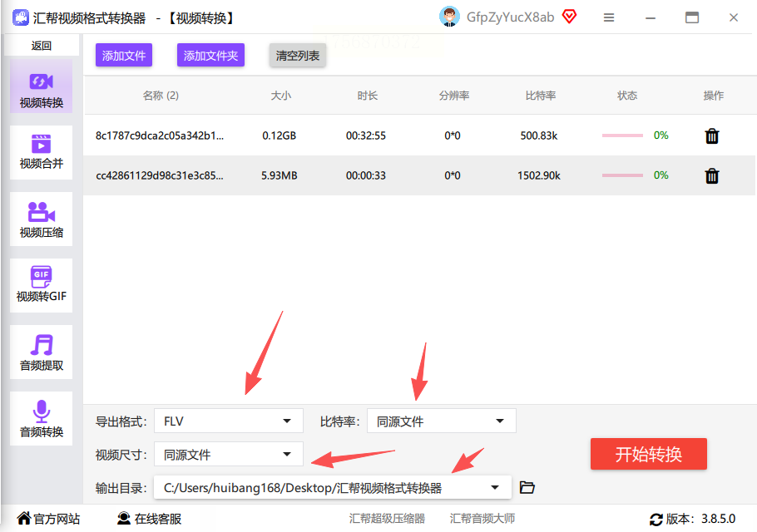Open the 视频尺寸 video size dropdown
Image resolution: width=757 pixels, height=532 pixels.
click(229, 455)
